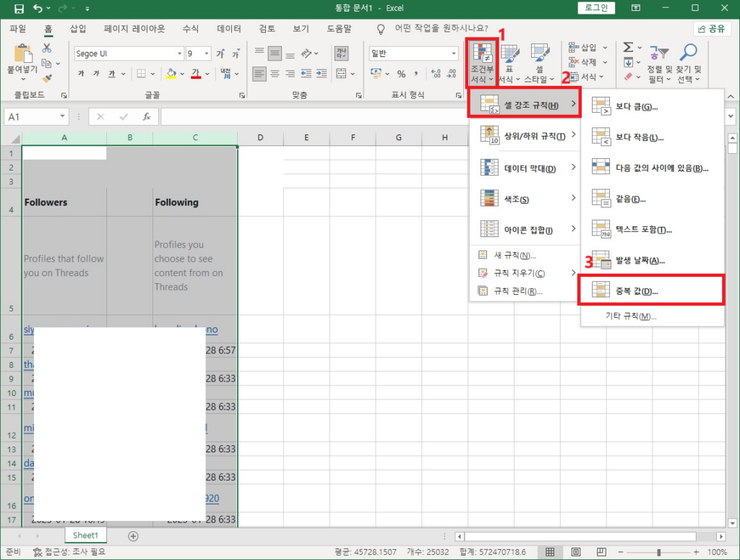This screenshot has width=740, height=560.
Task: Click the Decrease Decimal icon
Action: click(x=452, y=74)
